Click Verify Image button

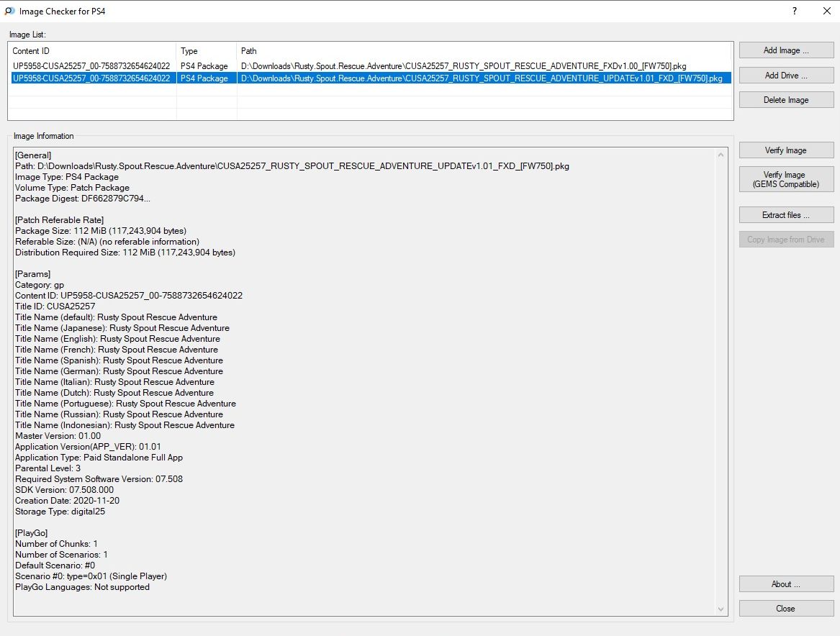[786, 150]
